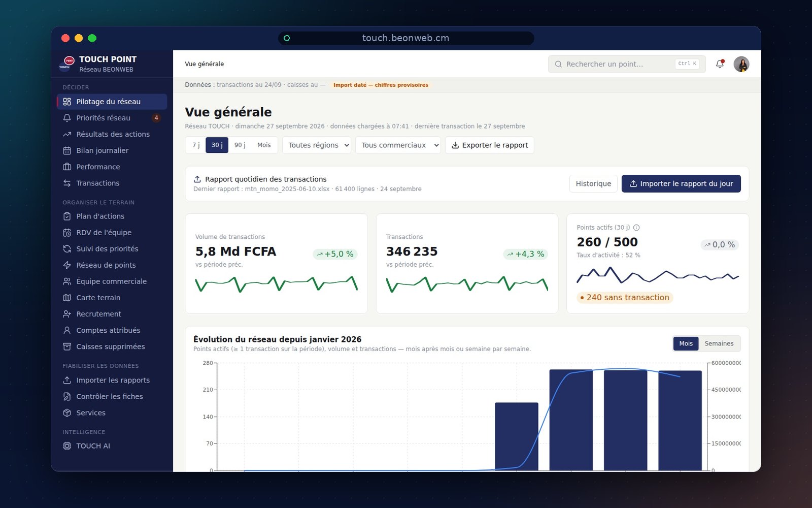Click Importer le rapport du jour
Screen dimensions: 812x508
point(681,184)
